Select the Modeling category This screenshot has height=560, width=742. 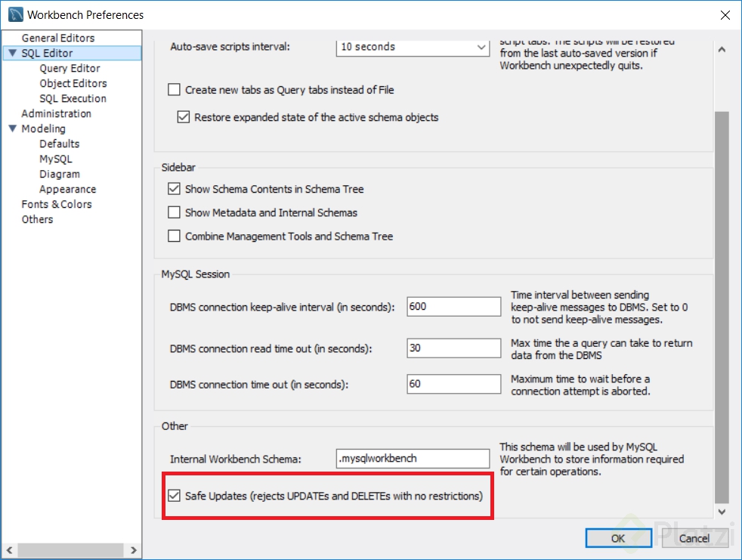click(x=43, y=128)
